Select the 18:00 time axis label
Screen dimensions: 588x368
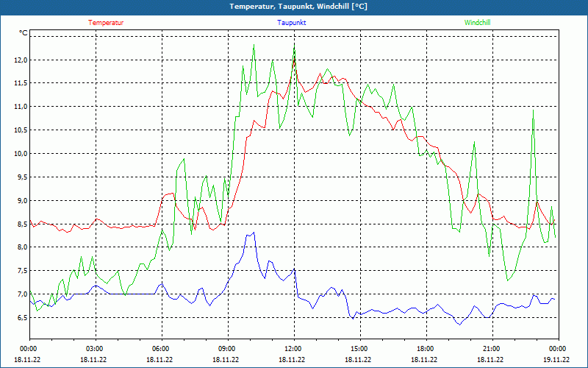426,349
